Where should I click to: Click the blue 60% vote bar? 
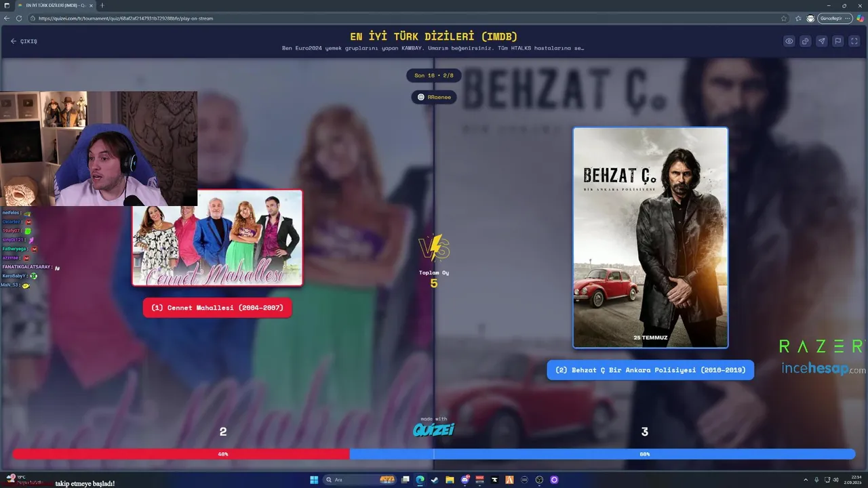click(x=602, y=454)
